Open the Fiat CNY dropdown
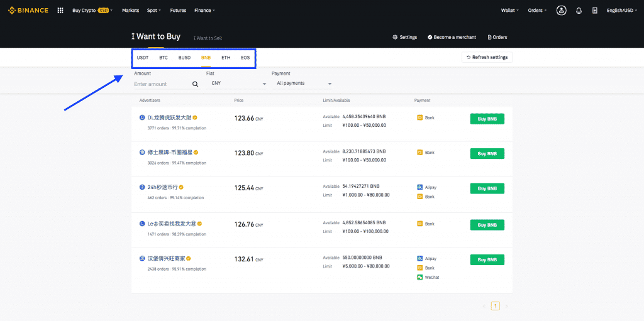Image resolution: width=644 pixels, height=321 pixels. [236, 84]
